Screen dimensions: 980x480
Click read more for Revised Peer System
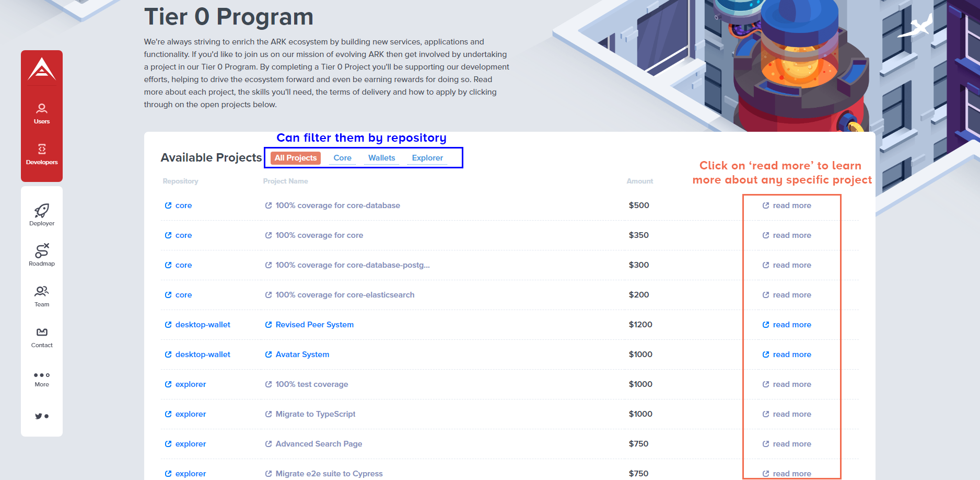tap(787, 325)
